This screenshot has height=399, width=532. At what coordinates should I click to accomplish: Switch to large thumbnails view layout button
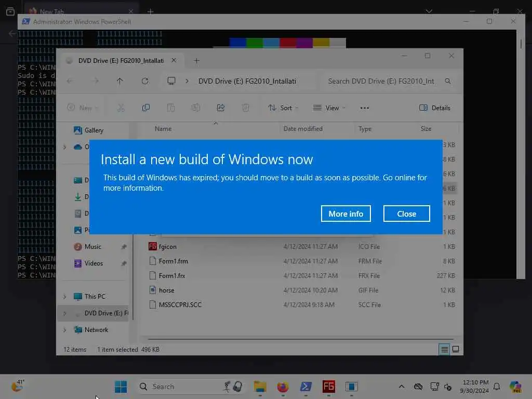coord(456,349)
